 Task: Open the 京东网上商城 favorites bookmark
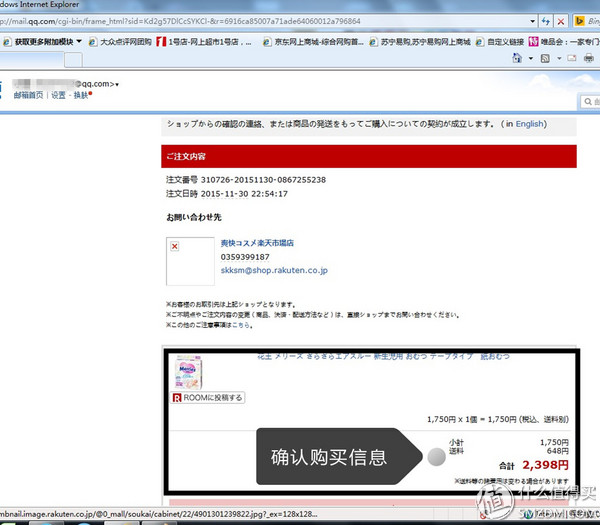coord(313,42)
